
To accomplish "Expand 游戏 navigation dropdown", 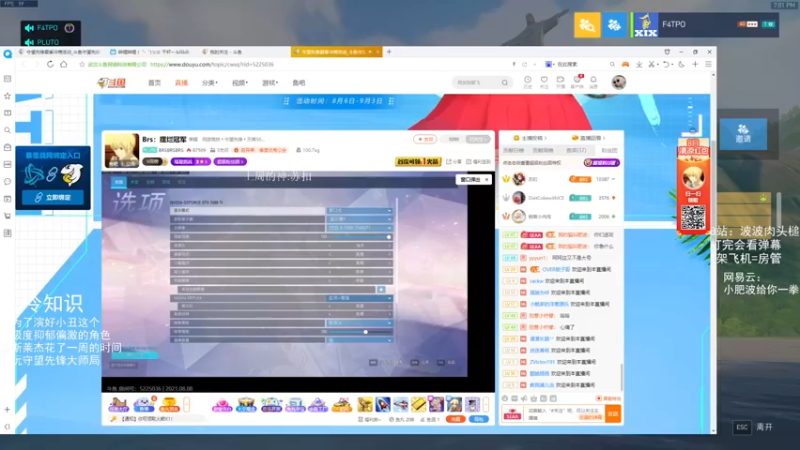I will coord(270,83).
